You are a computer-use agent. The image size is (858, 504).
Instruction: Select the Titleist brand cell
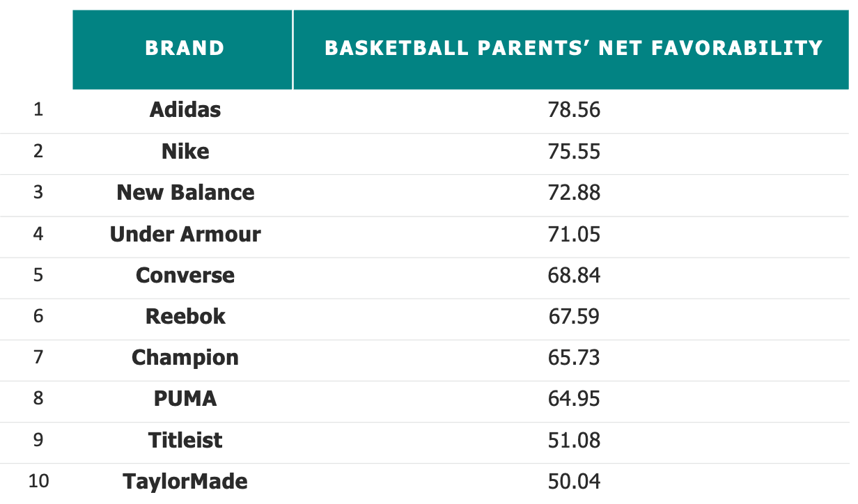(x=185, y=441)
